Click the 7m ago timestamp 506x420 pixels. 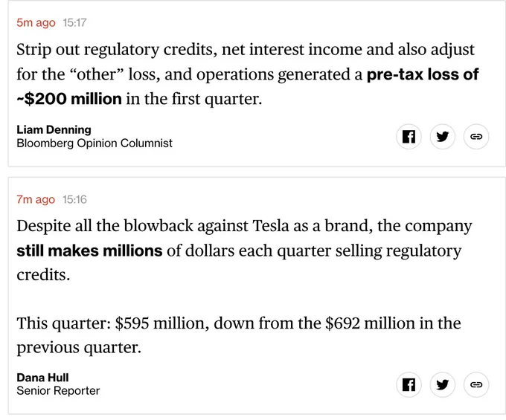36,199
